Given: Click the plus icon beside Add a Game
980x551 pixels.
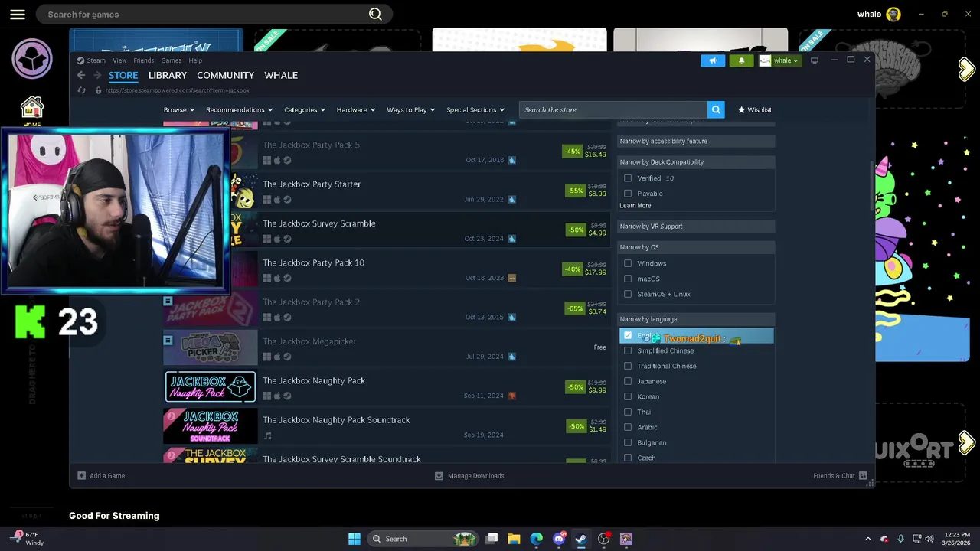Looking at the screenshot, I should pos(82,476).
